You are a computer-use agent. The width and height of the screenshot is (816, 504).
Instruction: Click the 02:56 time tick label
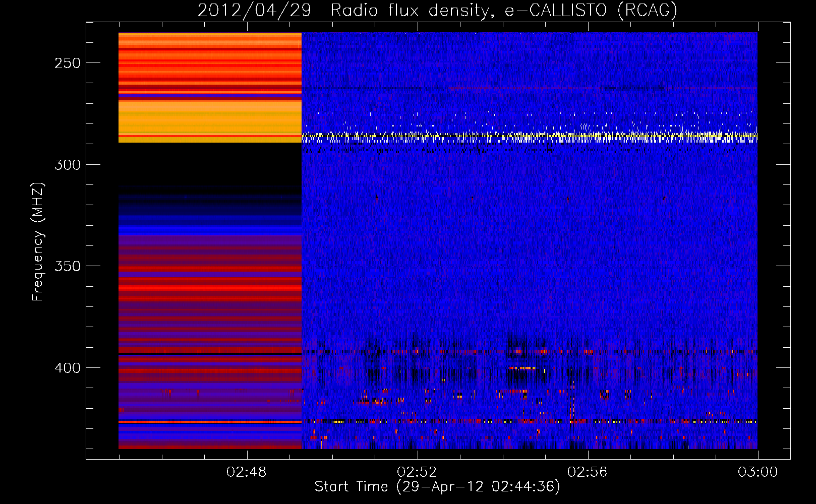tap(588, 472)
